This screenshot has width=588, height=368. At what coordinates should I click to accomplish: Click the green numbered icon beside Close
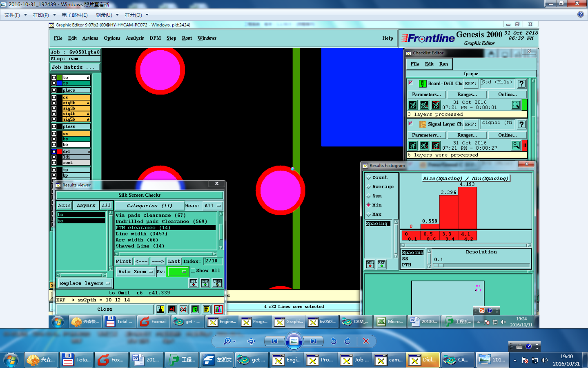pyautogui.click(x=195, y=309)
